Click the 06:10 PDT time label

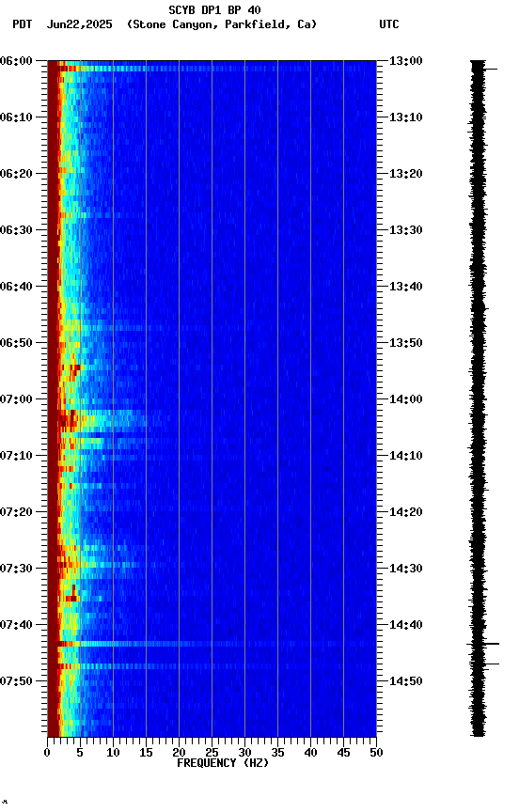click(16, 117)
